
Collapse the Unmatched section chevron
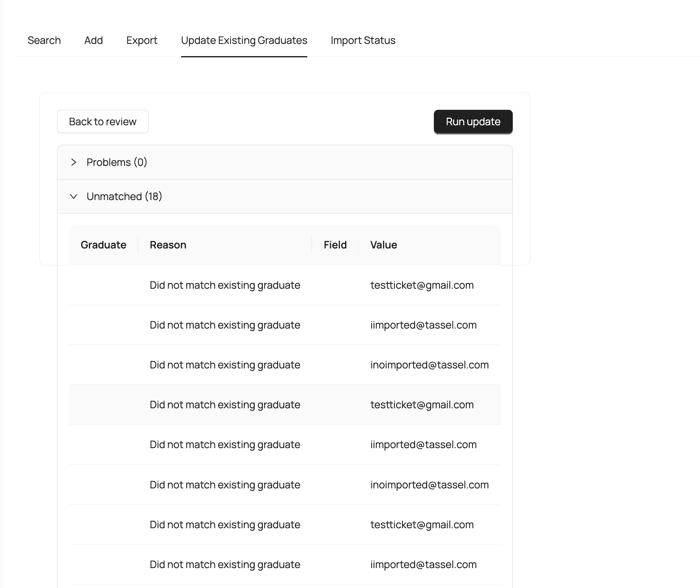click(x=74, y=196)
